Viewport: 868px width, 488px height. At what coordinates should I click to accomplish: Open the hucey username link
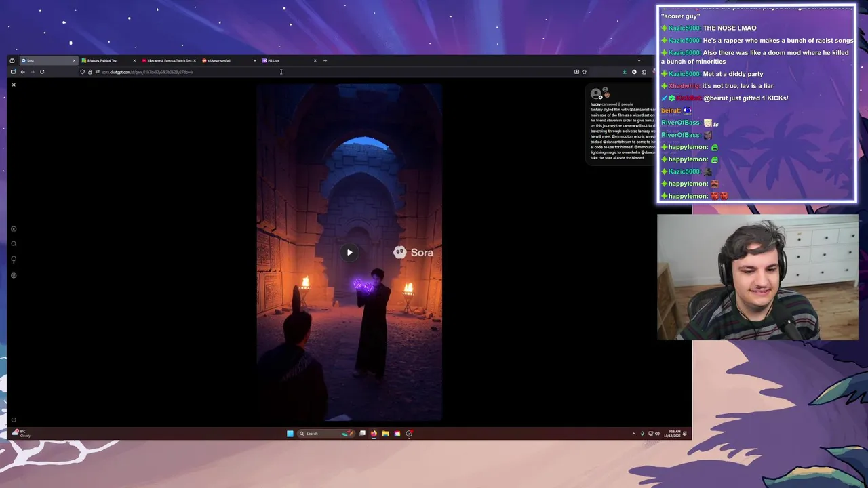pos(595,104)
